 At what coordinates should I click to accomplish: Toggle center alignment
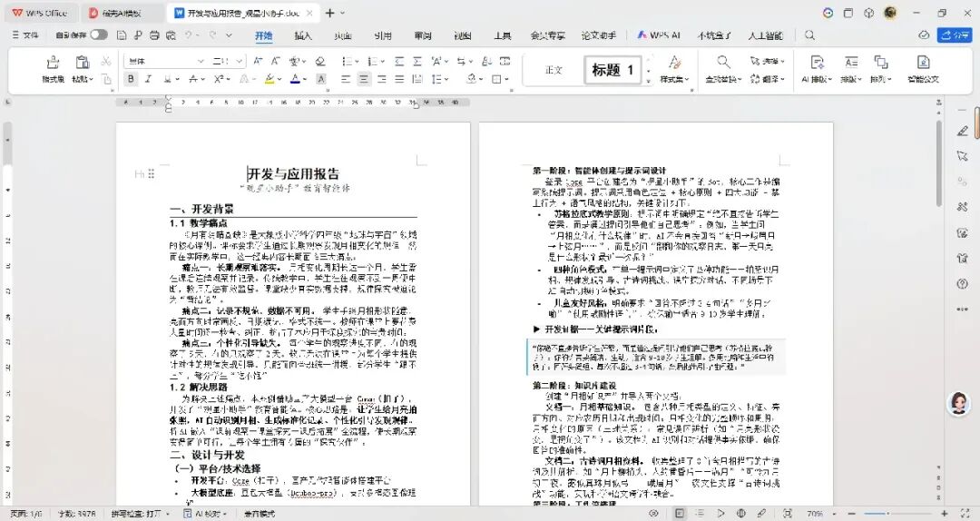tap(364, 79)
